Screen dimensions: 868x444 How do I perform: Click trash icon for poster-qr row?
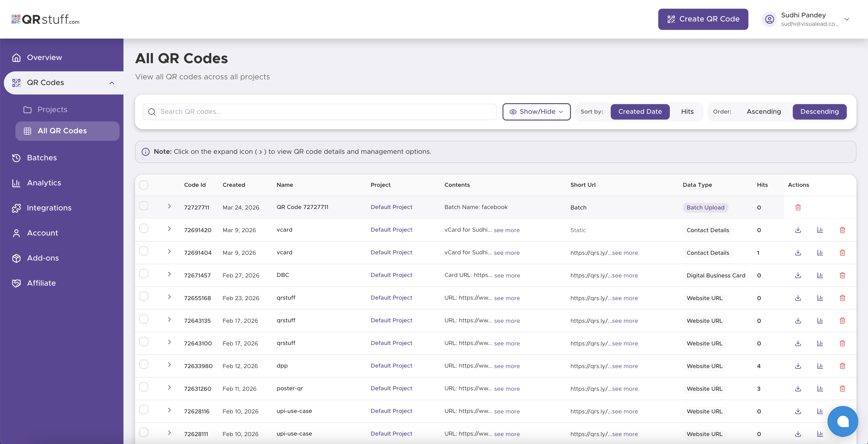(842, 388)
